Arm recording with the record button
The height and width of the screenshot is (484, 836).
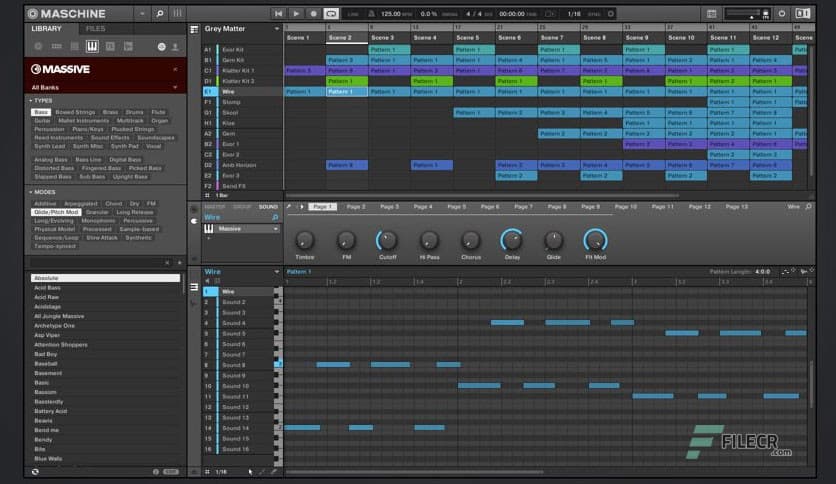click(x=314, y=14)
